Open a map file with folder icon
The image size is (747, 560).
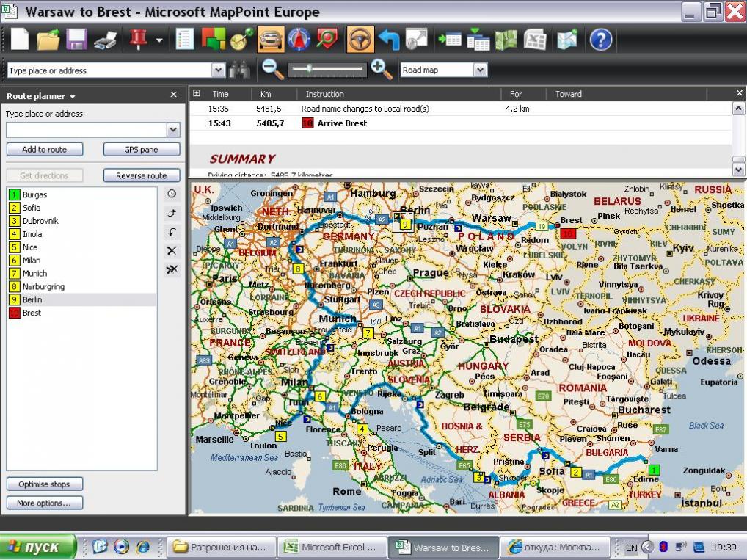click(x=48, y=39)
